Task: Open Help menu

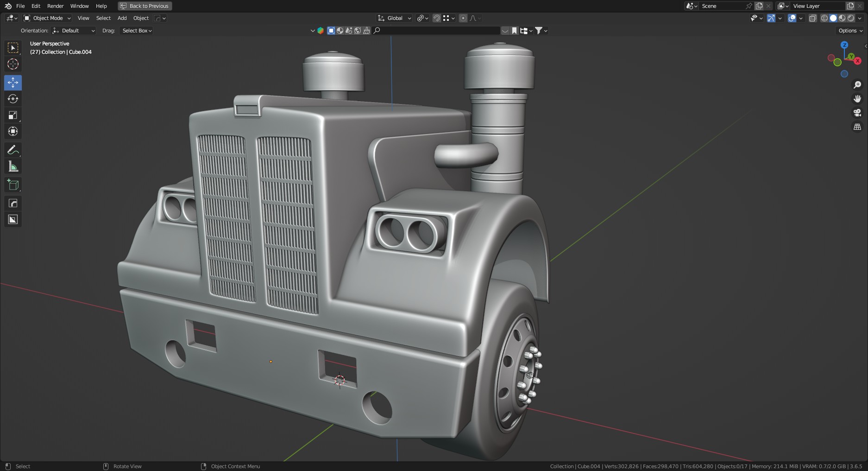Action: click(101, 6)
